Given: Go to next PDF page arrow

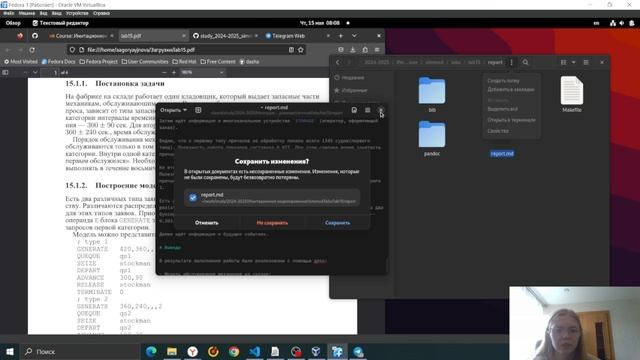Looking at the screenshot, I should [x=35, y=72].
